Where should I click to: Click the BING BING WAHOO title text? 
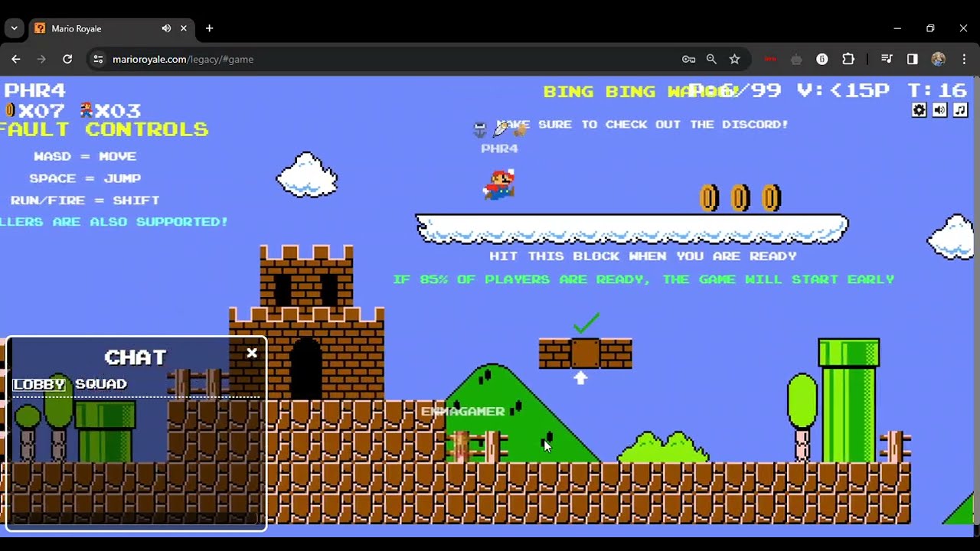(x=642, y=91)
